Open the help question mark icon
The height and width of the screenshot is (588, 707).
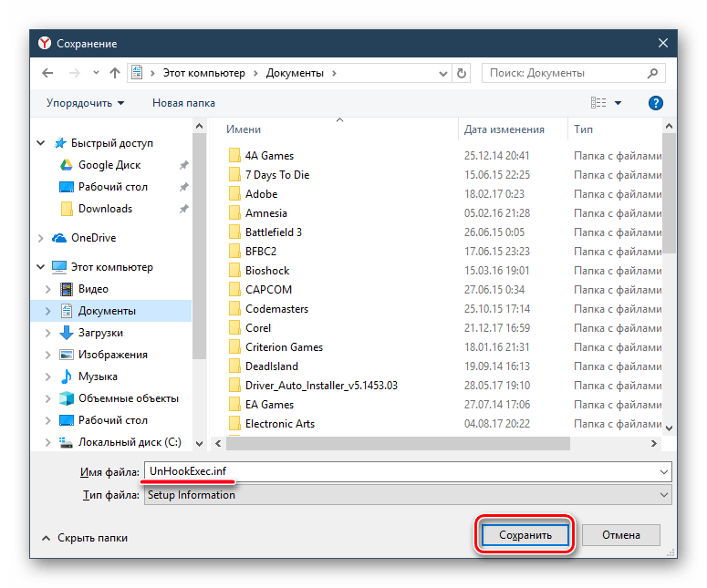point(655,103)
